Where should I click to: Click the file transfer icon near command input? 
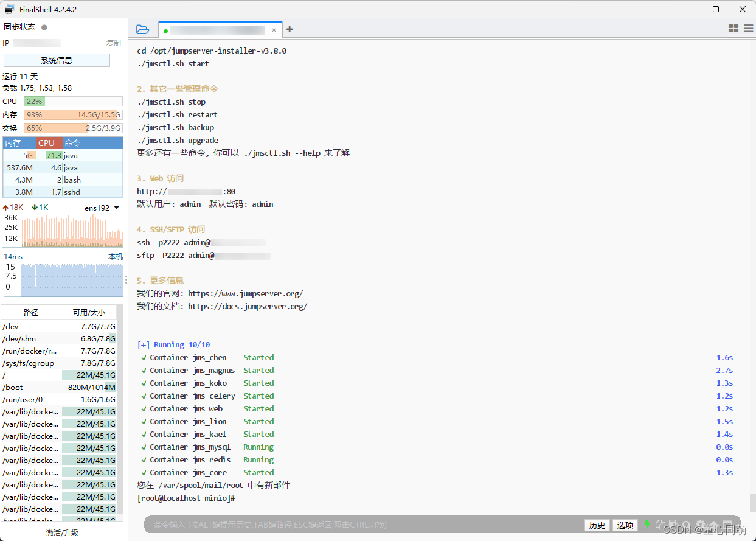point(673,524)
